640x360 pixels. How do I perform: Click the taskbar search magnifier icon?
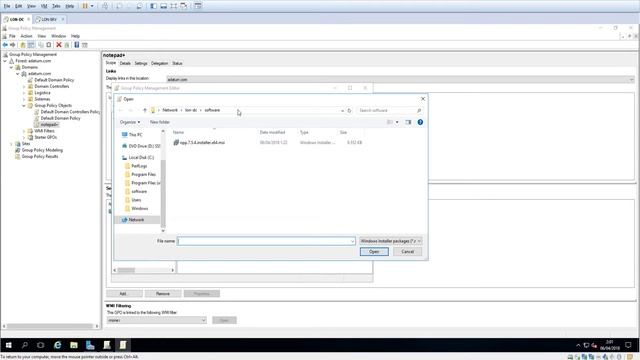24,345
